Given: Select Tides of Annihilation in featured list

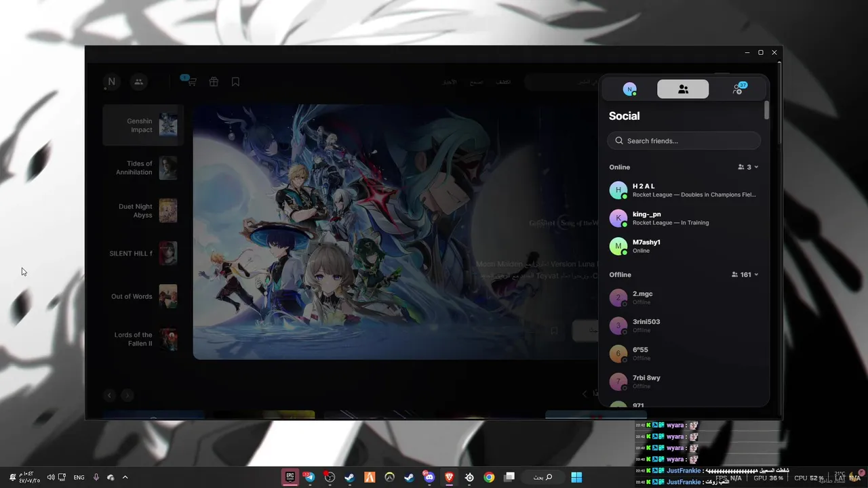Looking at the screenshot, I should click(143, 168).
